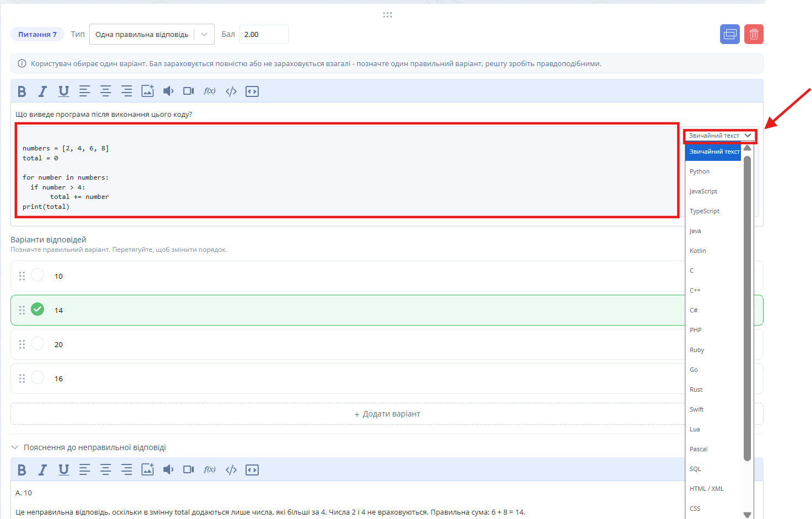Select Rust in the language list
The width and height of the screenshot is (812, 519).
coord(713,390)
